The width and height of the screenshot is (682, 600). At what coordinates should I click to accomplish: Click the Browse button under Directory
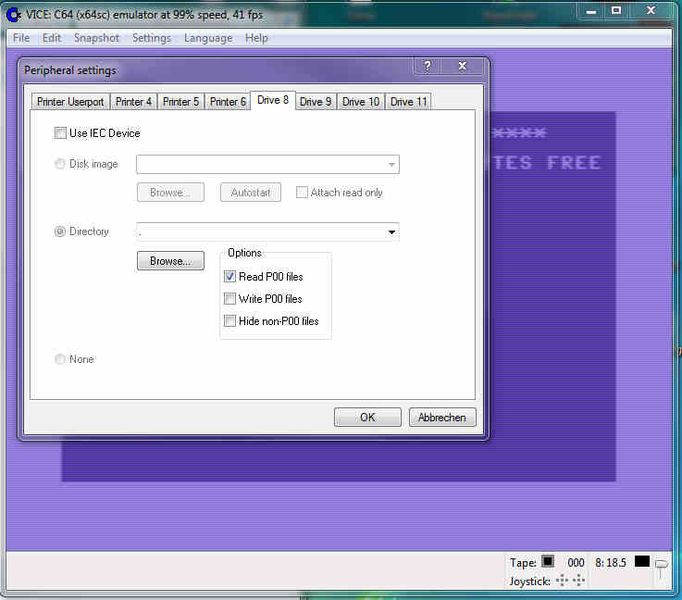tap(170, 261)
